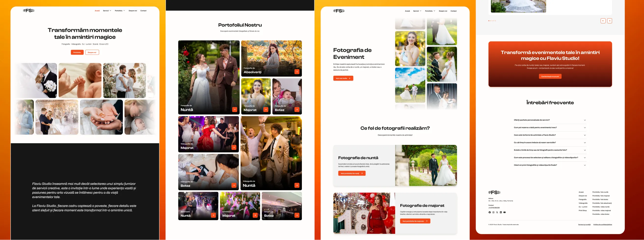The image size is (644, 240).
Task: Click the 'Vezi portofoliul de nuntă' button
Action: 352,173
